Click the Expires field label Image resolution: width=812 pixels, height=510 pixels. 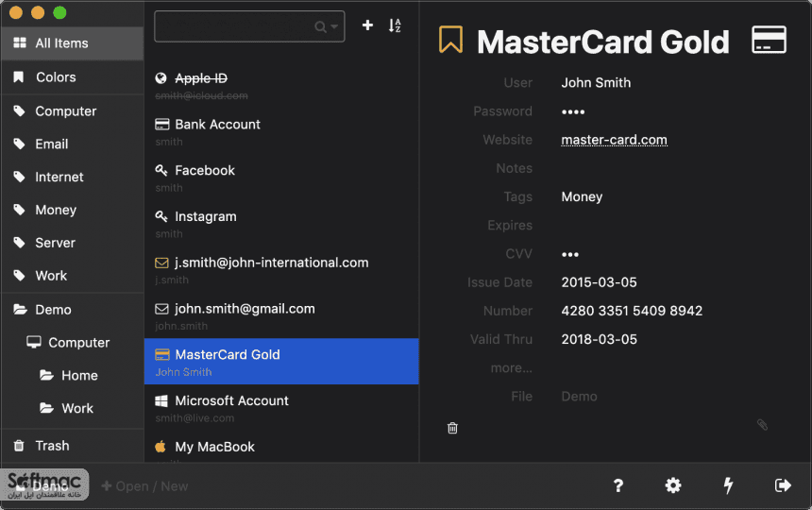point(510,225)
